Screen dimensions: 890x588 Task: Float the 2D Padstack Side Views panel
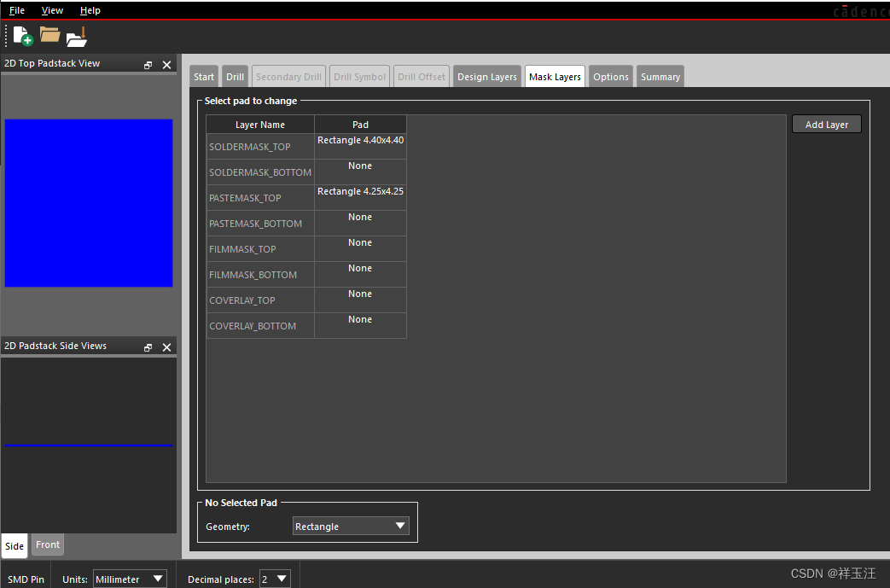click(x=148, y=346)
